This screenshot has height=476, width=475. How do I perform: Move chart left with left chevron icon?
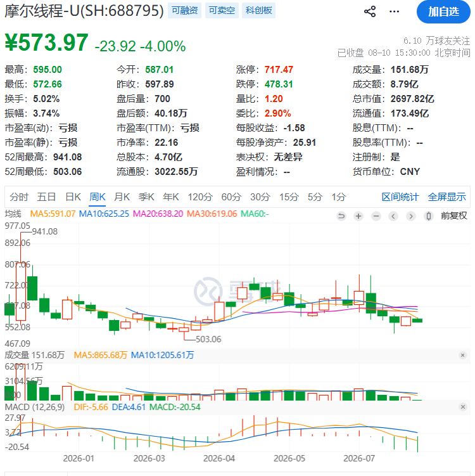(393, 216)
